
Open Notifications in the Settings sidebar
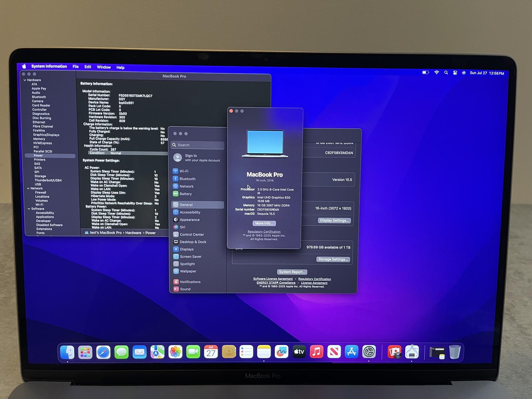pyautogui.click(x=198, y=282)
